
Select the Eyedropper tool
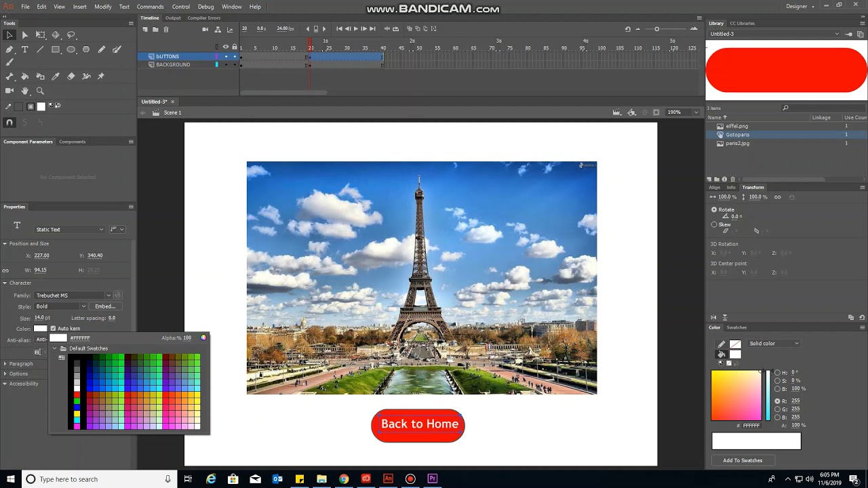(56, 77)
